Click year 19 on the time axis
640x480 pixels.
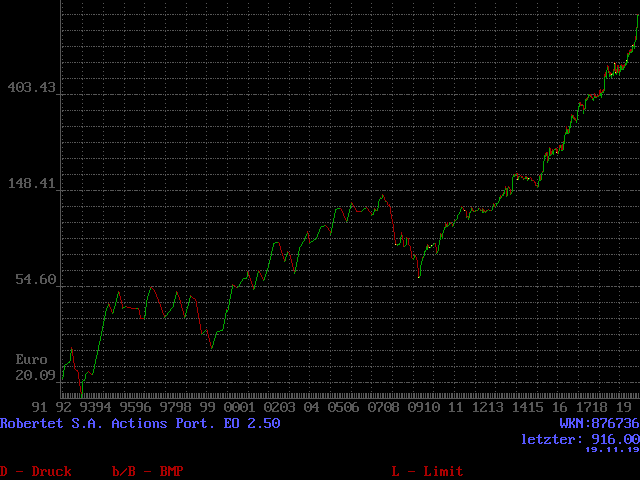623,408
